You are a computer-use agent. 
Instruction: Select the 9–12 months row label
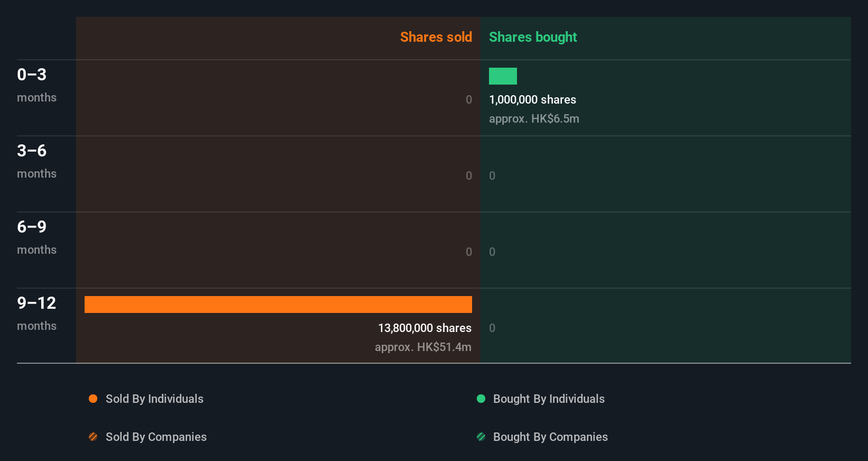click(36, 313)
